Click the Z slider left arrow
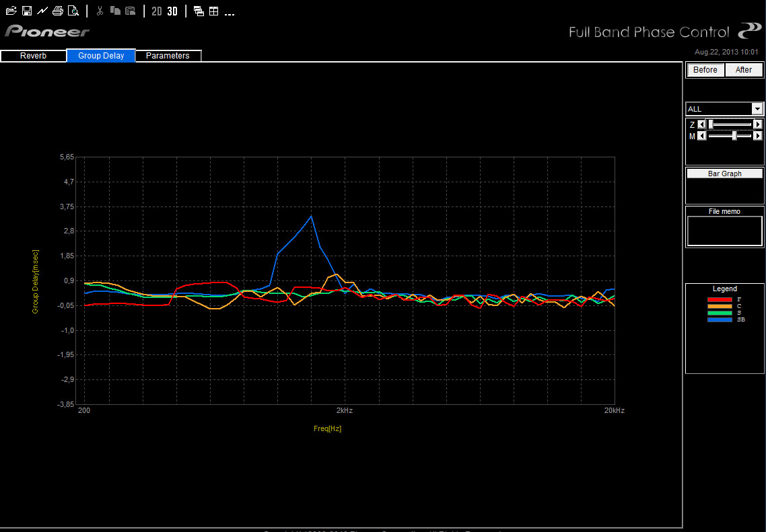 [x=701, y=124]
